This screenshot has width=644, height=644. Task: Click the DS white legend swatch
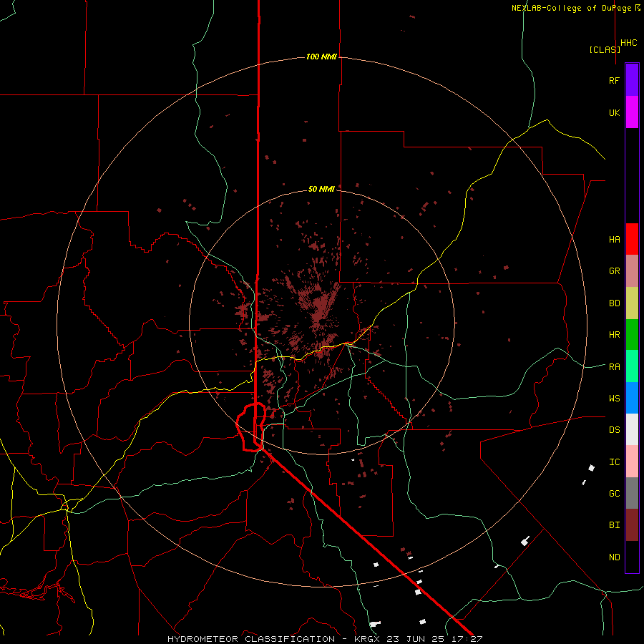click(632, 429)
